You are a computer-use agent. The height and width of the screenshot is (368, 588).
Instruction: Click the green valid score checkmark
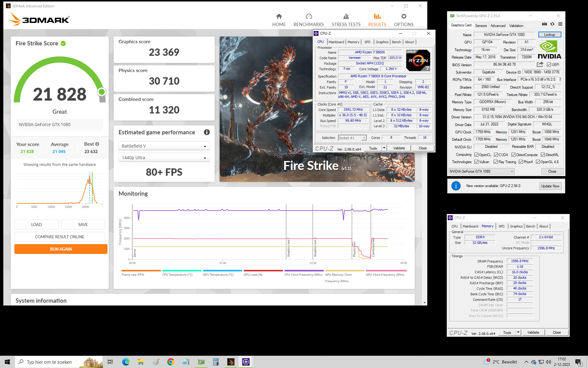63,43
